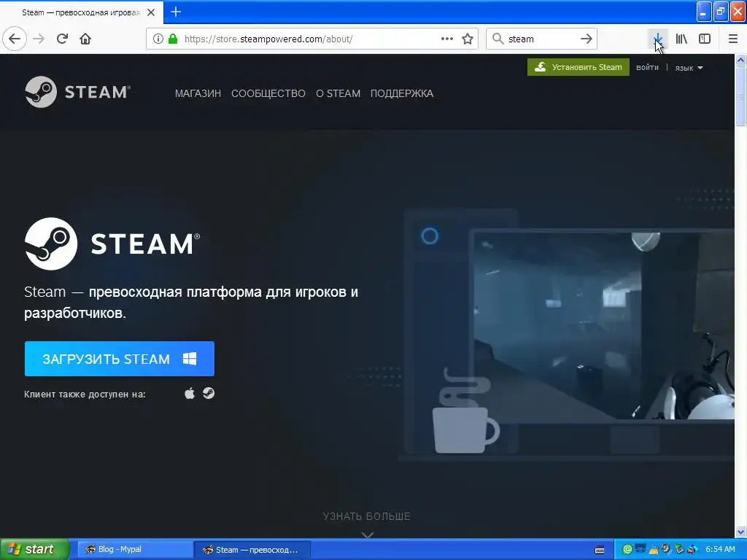Click the on-screen keyboard tray icon
The width and height of the screenshot is (747, 560).
tap(600, 550)
